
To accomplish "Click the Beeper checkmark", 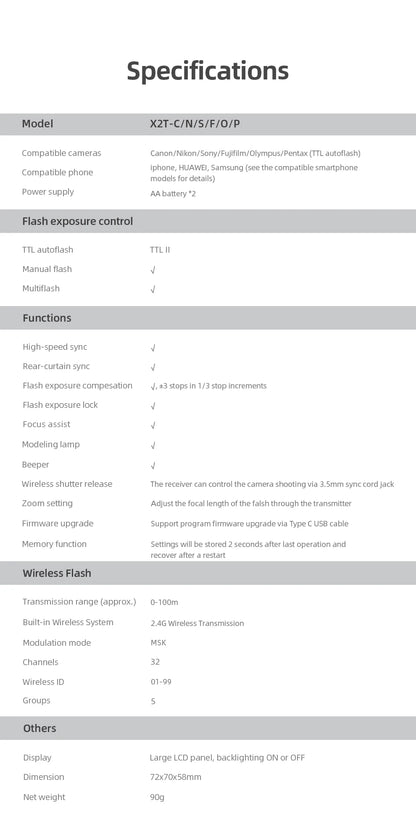I will (x=153, y=466).
